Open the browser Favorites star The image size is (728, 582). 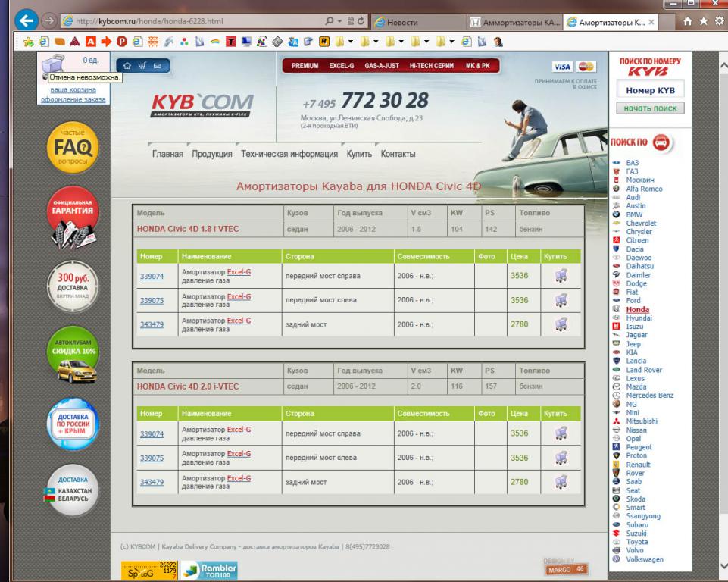pyautogui.click(x=704, y=21)
